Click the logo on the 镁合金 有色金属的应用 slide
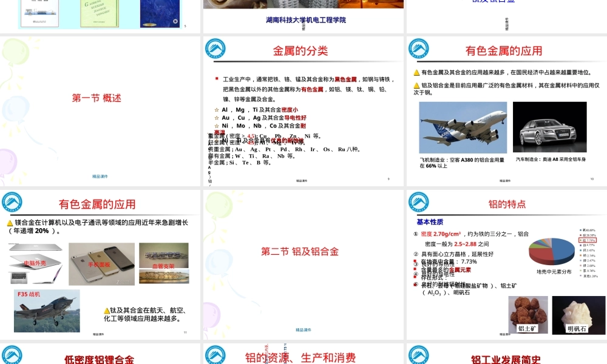Viewport: 607px width, 364px height. point(12,202)
